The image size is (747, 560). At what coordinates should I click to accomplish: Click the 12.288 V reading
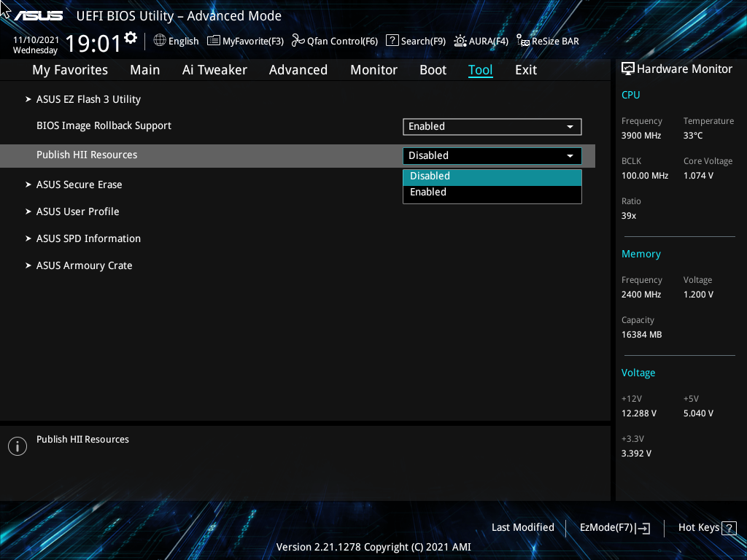(x=638, y=413)
